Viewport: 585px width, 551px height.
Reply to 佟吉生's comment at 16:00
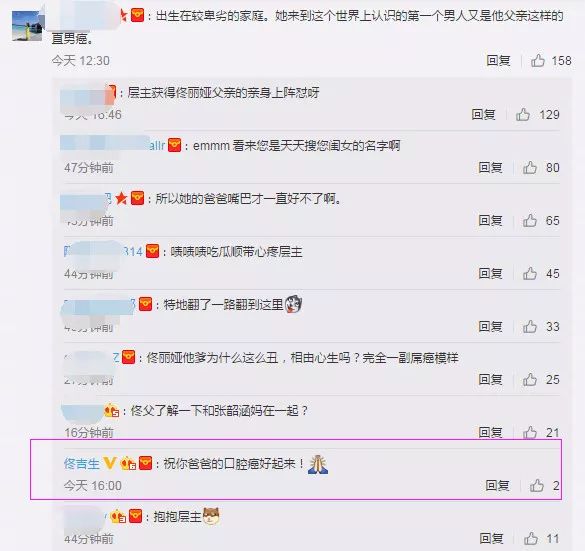click(x=497, y=485)
